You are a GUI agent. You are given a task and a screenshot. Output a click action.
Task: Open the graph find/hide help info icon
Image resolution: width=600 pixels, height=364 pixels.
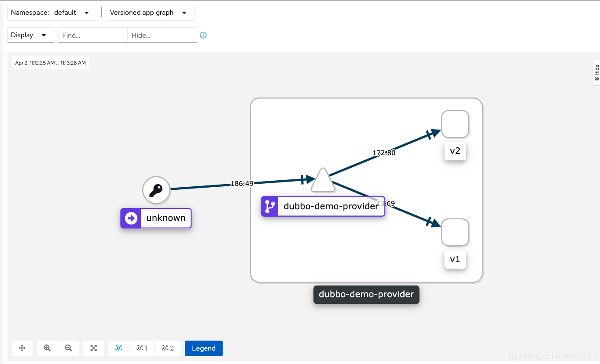(x=203, y=35)
